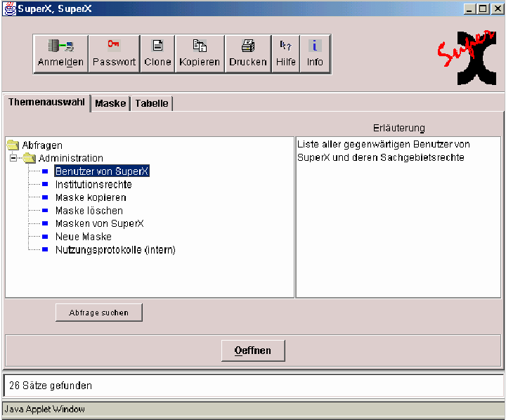Open the Themenauswahl tab
Viewport: 506px width, 420px height.
(46, 103)
